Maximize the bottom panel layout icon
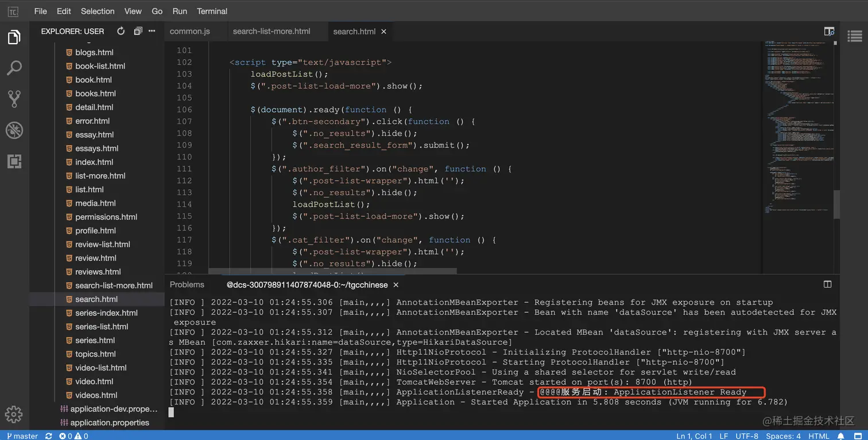The height and width of the screenshot is (440, 868). click(x=827, y=284)
